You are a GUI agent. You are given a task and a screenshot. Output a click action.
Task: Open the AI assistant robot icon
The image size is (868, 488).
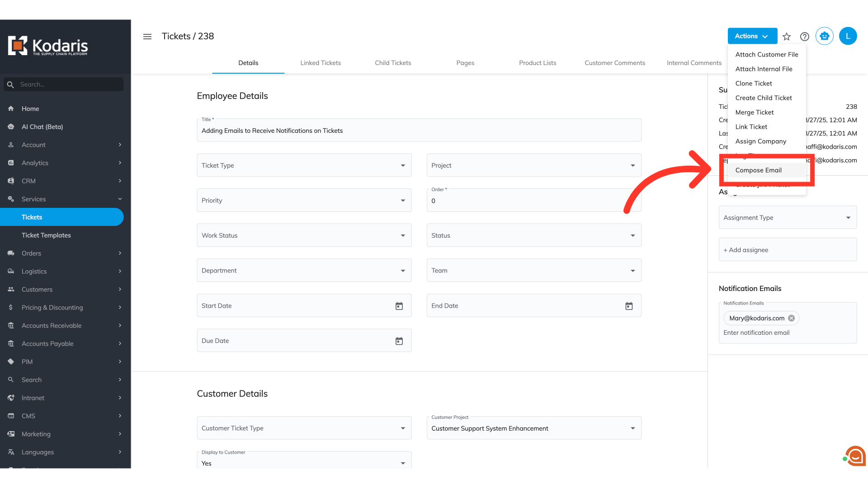point(825,36)
